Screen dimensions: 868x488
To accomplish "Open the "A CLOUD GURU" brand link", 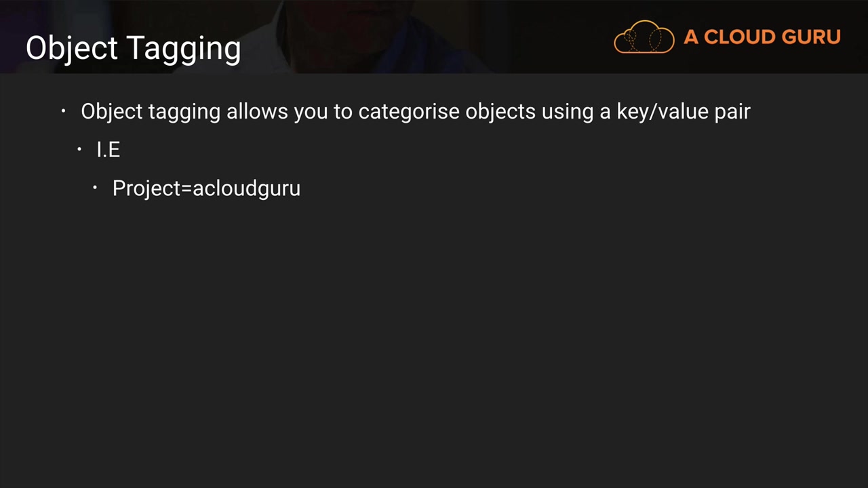I will tap(728, 37).
